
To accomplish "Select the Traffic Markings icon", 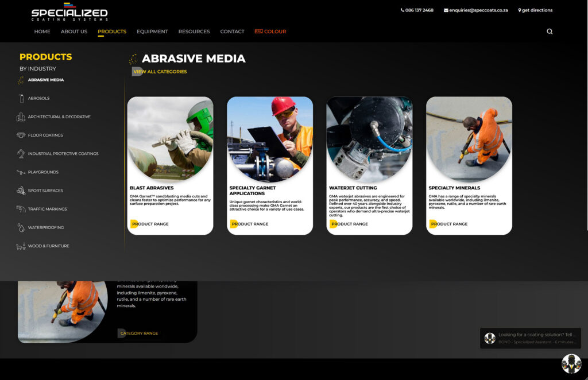I will [21, 209].
